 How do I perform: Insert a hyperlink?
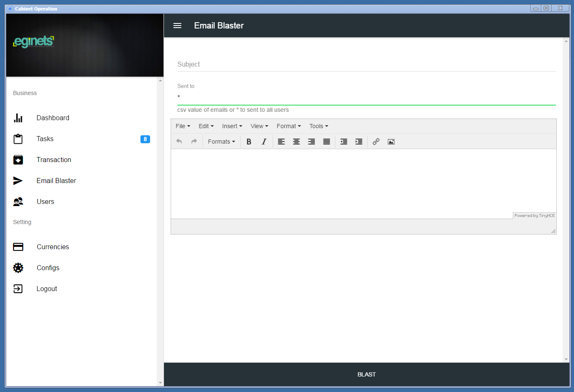(x=376, y=142)
